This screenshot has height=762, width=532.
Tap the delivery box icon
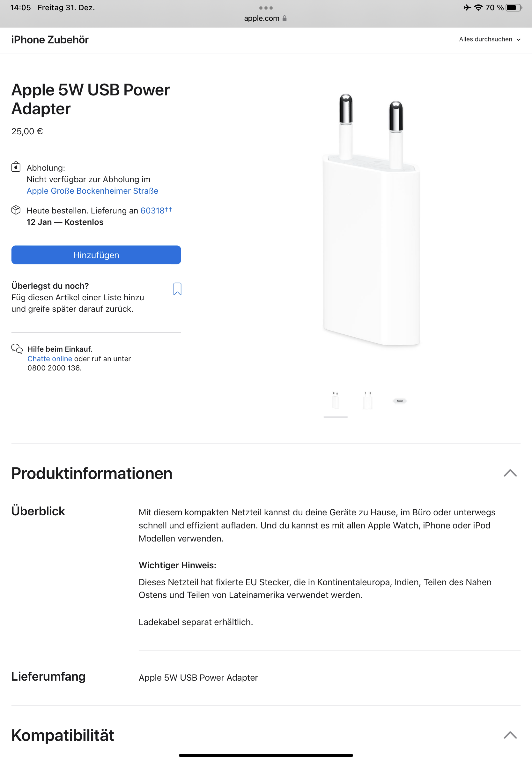[x=16, y=210]
